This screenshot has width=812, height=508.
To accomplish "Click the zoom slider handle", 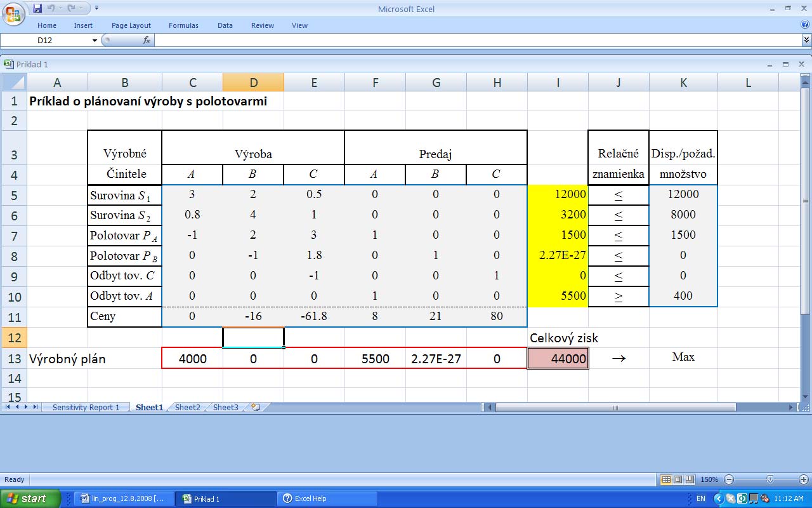I will (x=770, y=479).
